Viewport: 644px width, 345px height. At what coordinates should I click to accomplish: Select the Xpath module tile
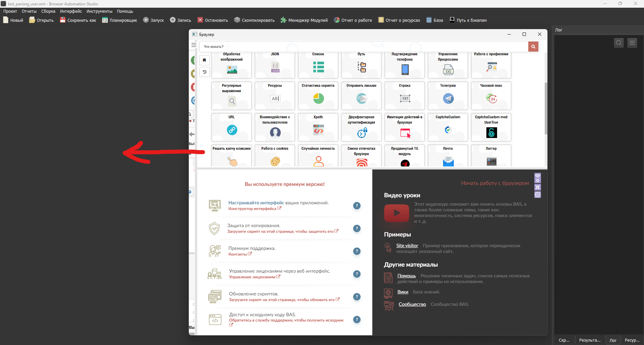(318, 127)
